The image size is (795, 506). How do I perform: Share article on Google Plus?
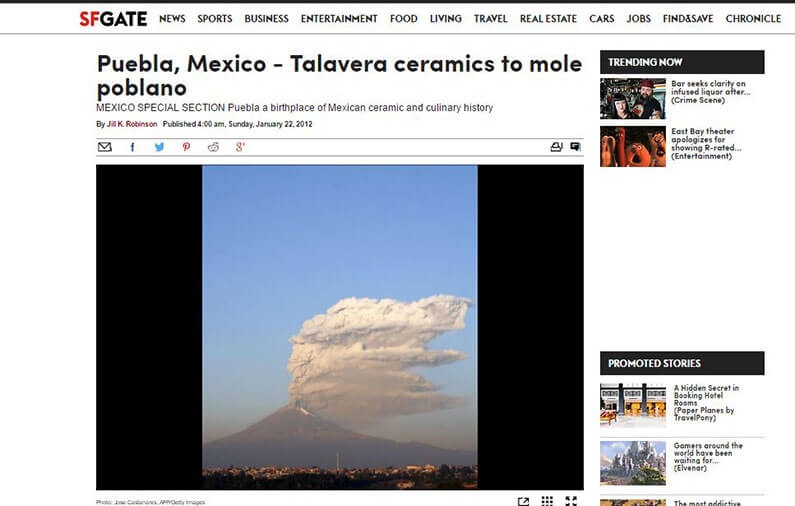click(x=240, y=147)
